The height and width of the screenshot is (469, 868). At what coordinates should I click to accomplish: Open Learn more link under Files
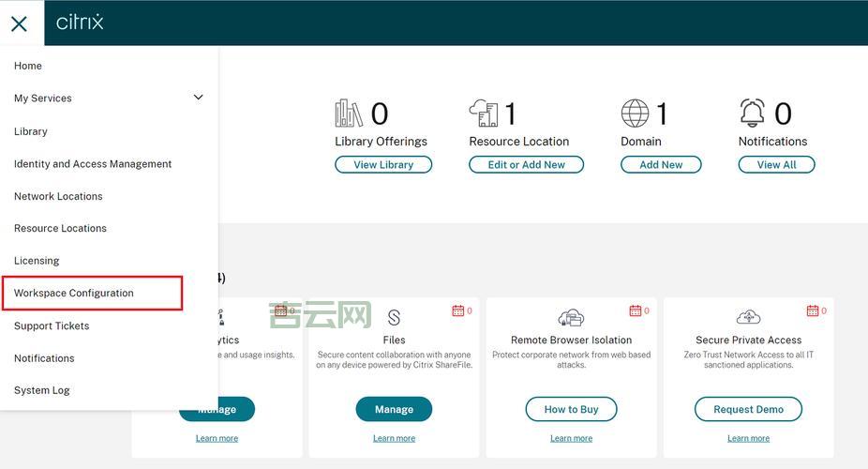[394, 438]
